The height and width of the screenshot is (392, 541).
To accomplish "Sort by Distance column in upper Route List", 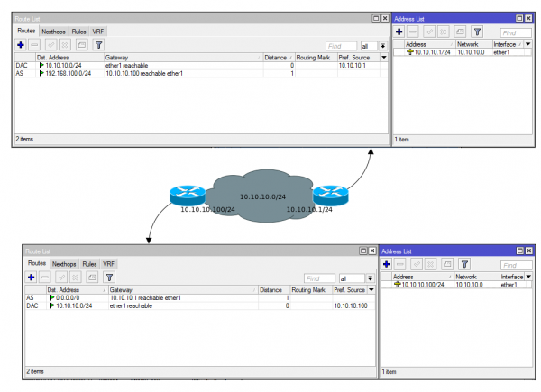I will tap(279, 58).
